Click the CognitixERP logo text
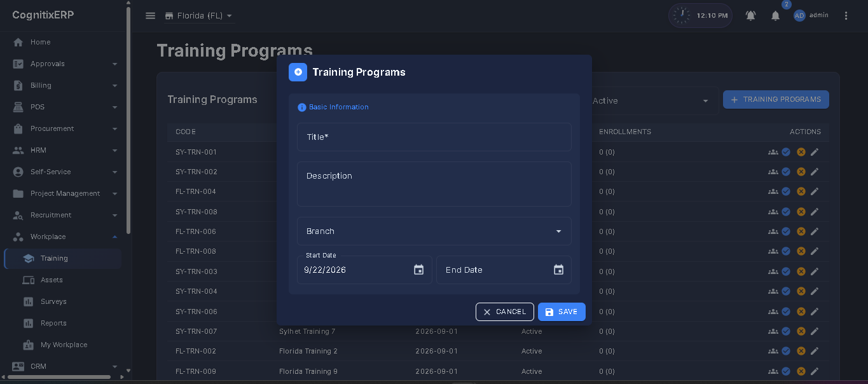 [43, 15]
